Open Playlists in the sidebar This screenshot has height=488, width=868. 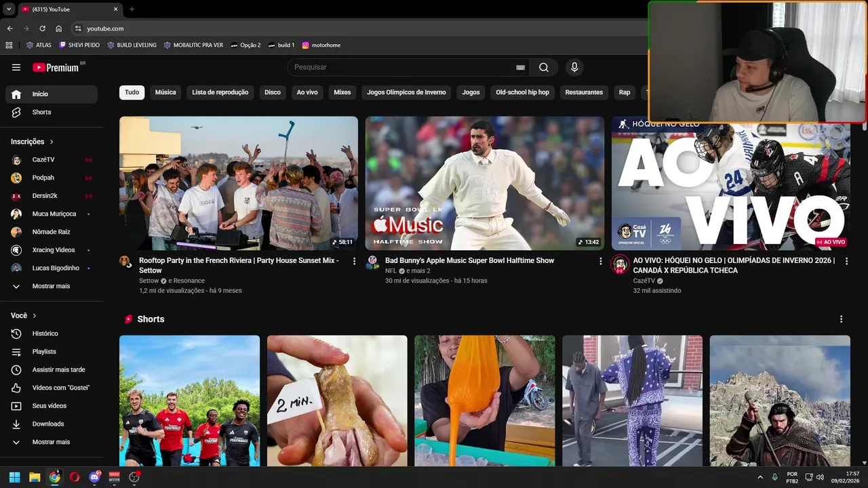(52, 352)
